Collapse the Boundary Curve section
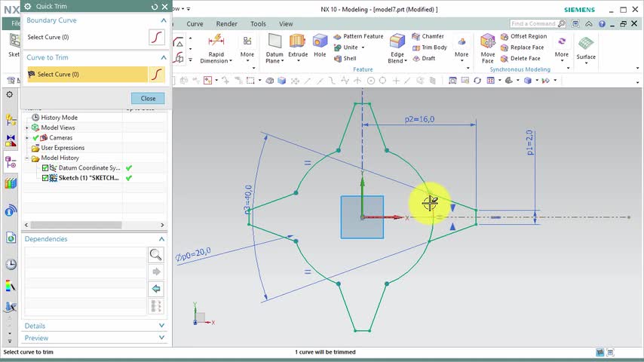The height and width of the screenshot is (362, 644). (164, 20)
